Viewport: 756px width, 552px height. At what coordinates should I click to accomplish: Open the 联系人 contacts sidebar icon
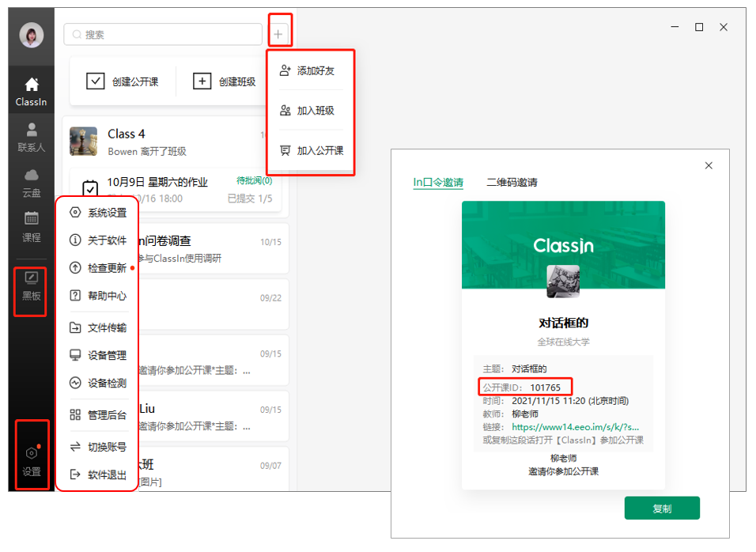coord(32,138)
